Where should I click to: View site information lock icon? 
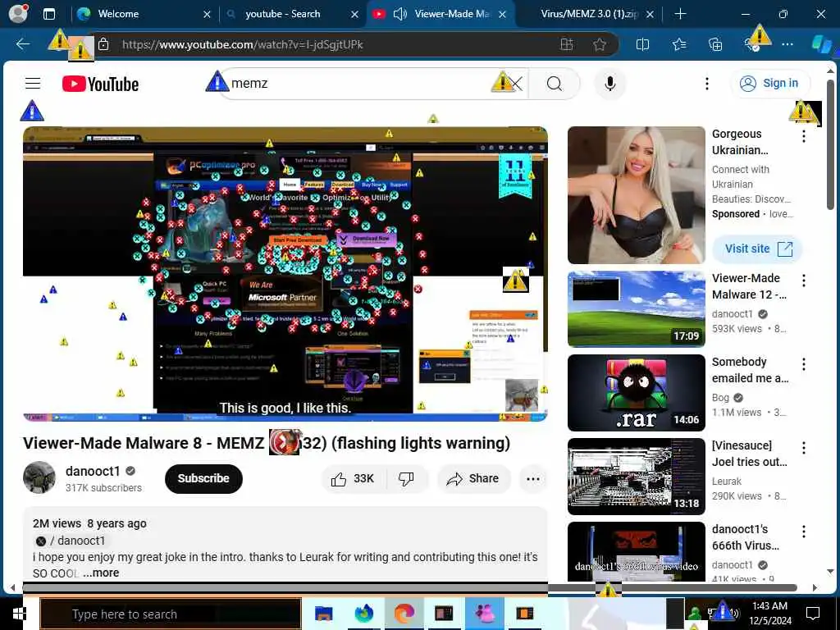(x=103, y=44)
